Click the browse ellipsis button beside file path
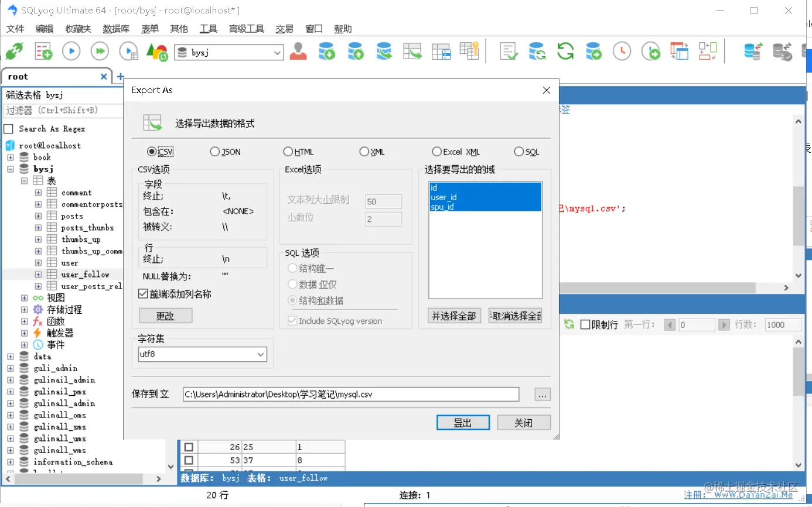 [x=543, y=395]
